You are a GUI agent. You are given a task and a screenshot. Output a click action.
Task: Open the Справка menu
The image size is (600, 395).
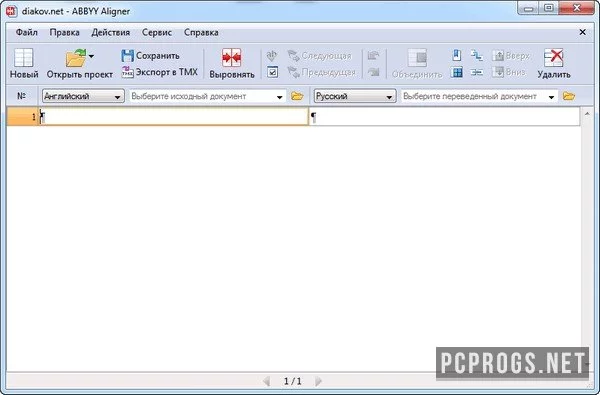tap(201, 33)
